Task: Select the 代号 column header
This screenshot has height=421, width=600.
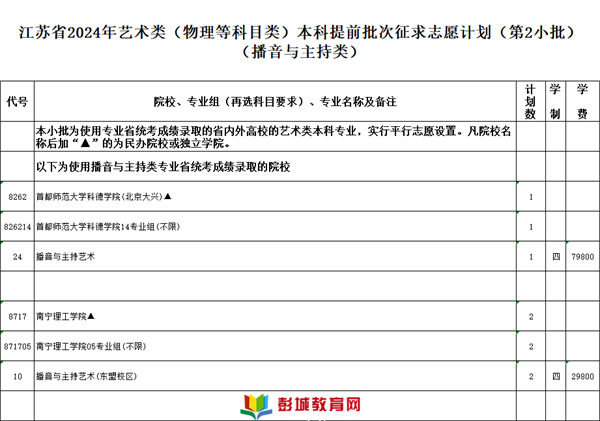Action: tap(17, 101)
